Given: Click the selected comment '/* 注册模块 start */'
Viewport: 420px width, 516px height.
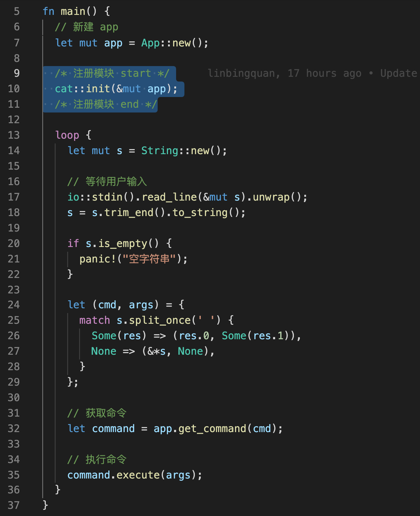Looking at the screenshot, I should click(x=112, y=73).
